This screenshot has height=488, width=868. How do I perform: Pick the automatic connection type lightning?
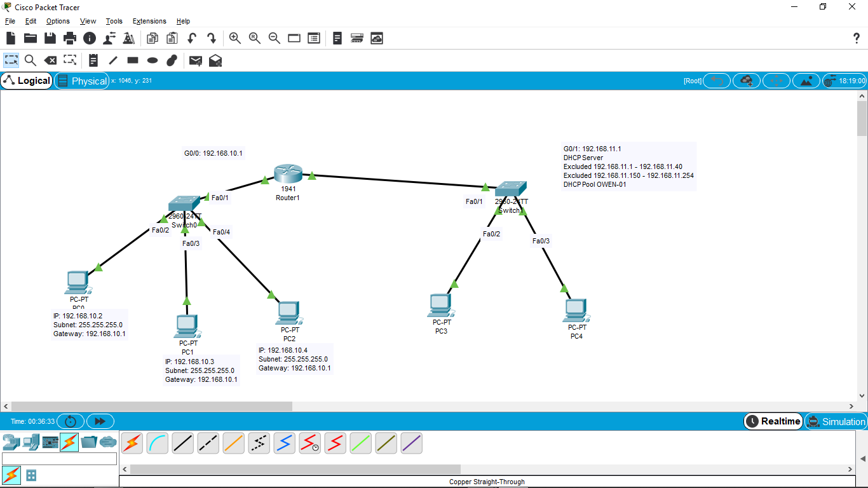point(132,443)
